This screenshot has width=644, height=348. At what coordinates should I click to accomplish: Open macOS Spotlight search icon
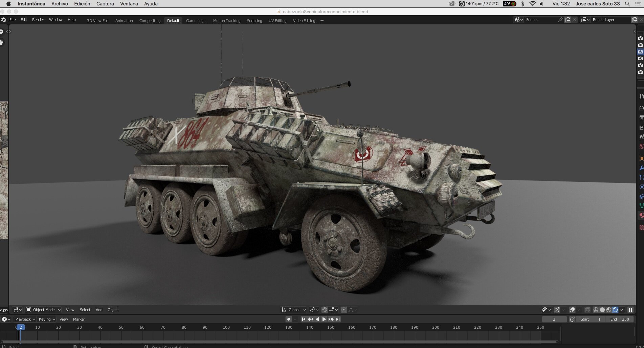coord(627,4)
